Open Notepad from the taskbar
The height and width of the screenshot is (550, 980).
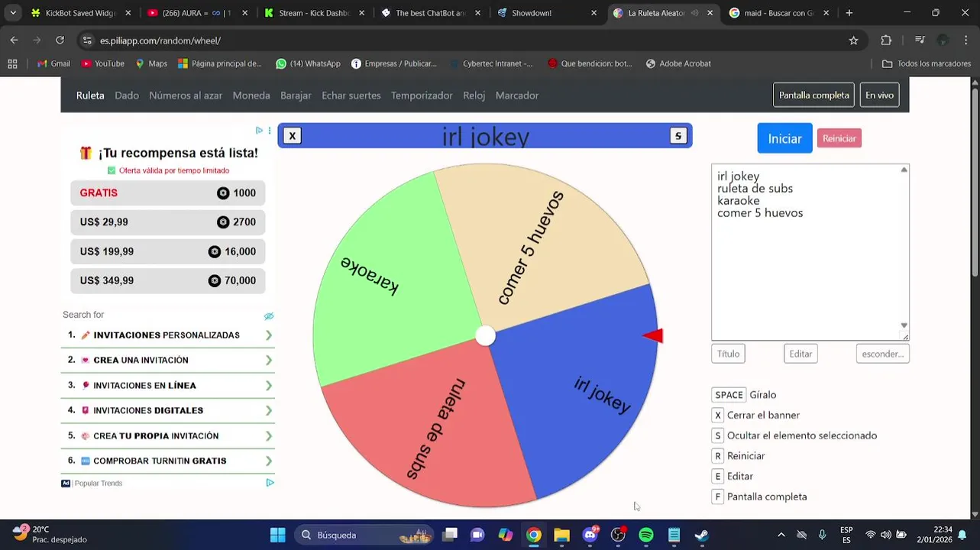click(674, 535)
